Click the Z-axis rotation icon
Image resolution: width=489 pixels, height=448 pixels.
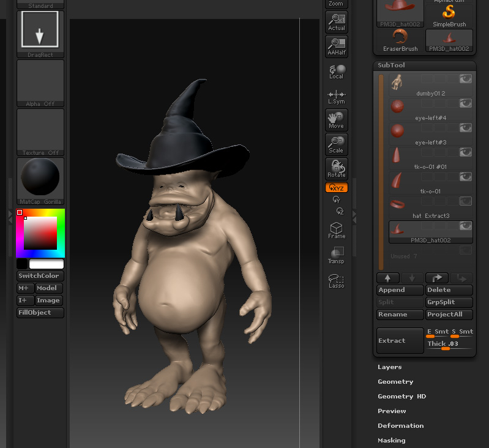click(x=340, y=211)
